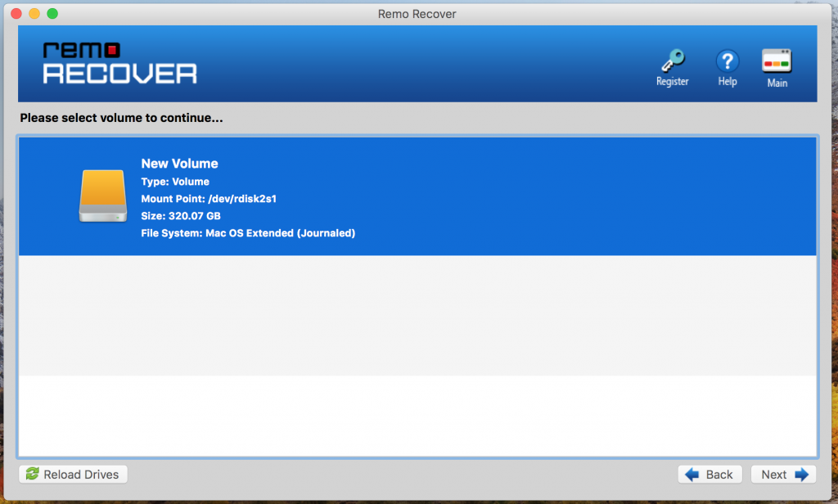Click the "Type: Volume" line
The width and height of the screenshot is (838, 504).
tap(175, 182)
